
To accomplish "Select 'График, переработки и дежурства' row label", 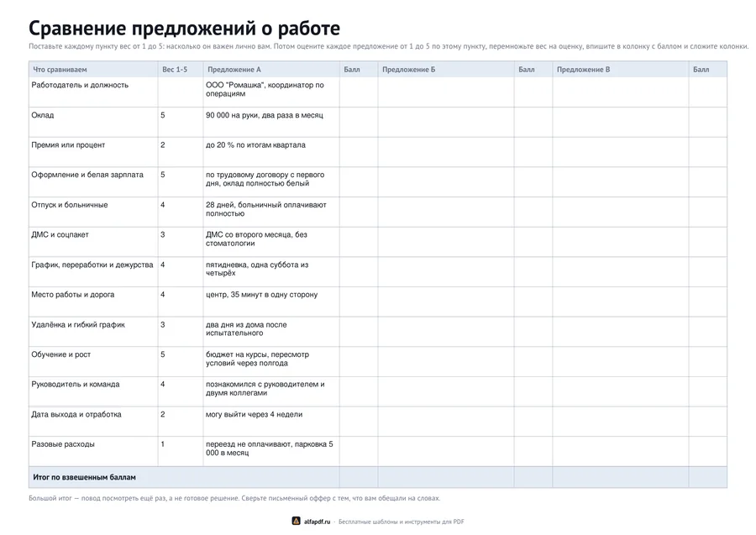I will (x=92, y=265).
